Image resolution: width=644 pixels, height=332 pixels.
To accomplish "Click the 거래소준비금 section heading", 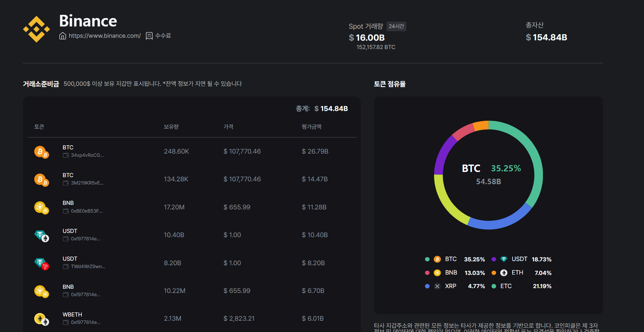I will (x=41, y=84).
